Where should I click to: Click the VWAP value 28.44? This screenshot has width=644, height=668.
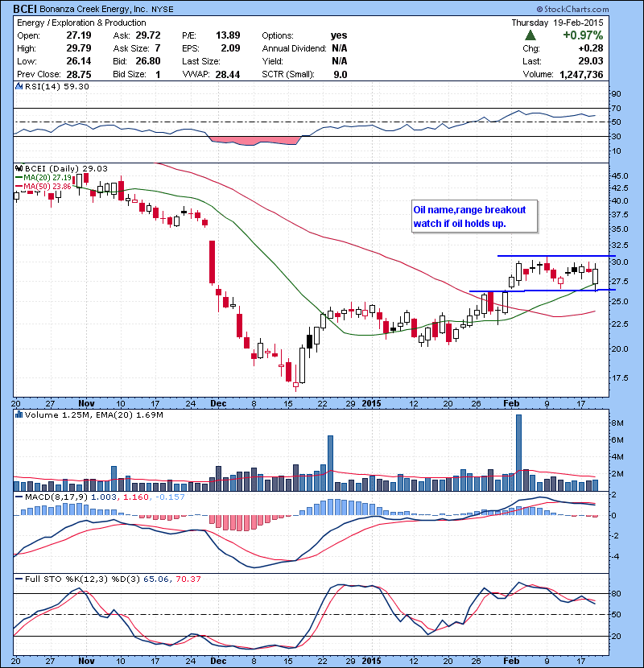[x=228, y=75]
